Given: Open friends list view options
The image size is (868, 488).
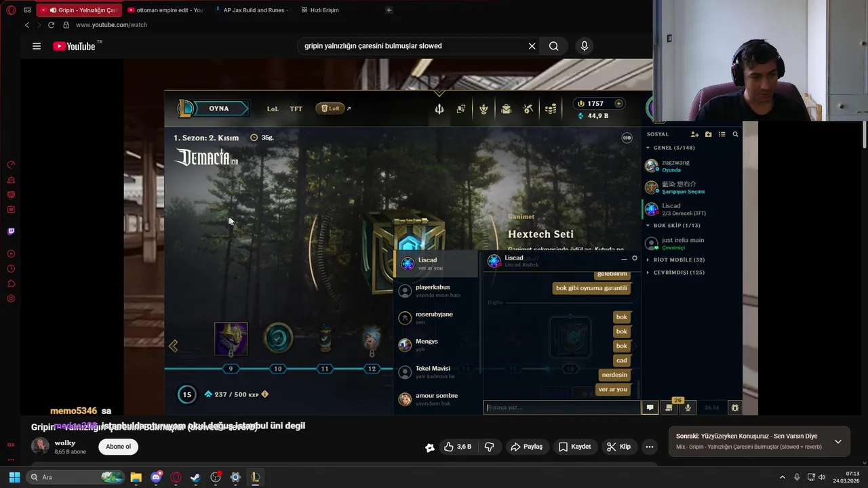Looking at the screenshot, I should [722, 134].
